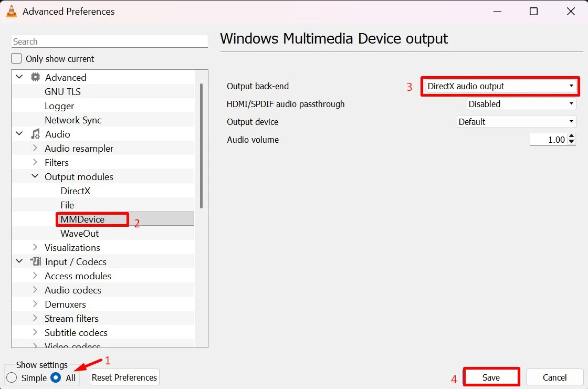588x389 pixels.
Task: Select the DirectX output module
Action: pos(76,191)
